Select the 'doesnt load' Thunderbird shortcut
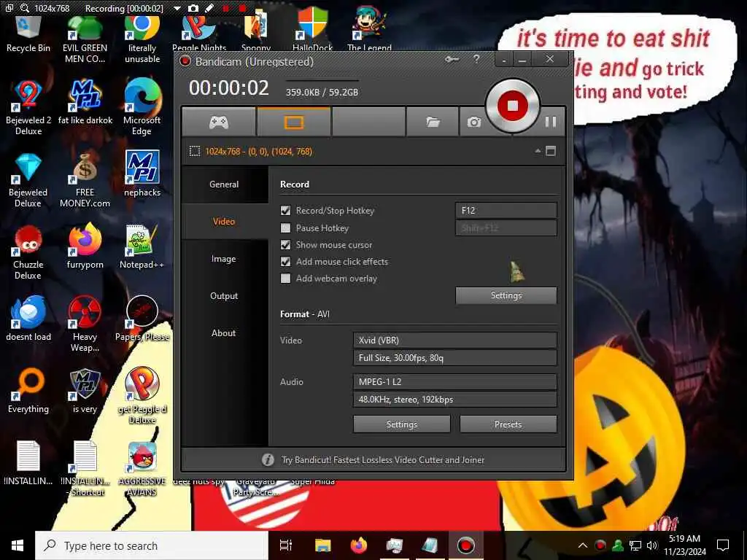This screenshot has width=747, height=560. click(28, 319)
